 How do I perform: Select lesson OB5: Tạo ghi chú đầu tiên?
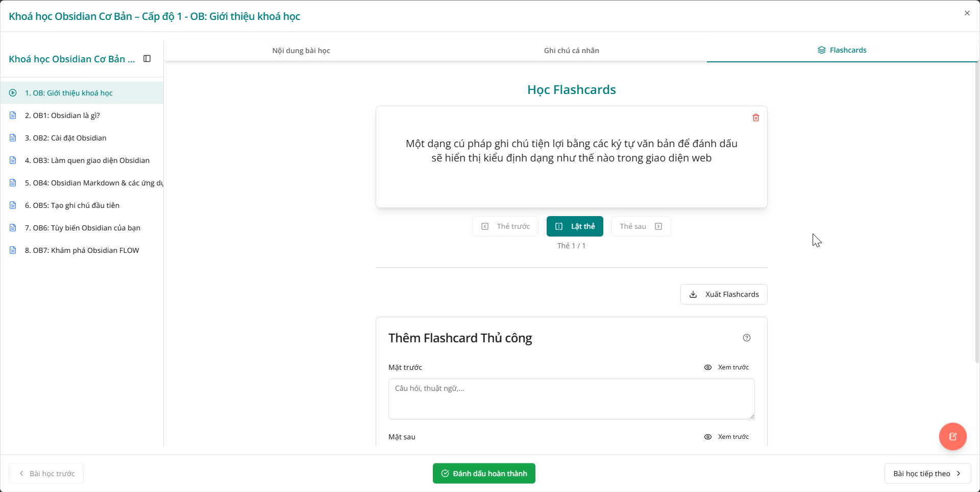pyautogui.click(x=72, y=205)
